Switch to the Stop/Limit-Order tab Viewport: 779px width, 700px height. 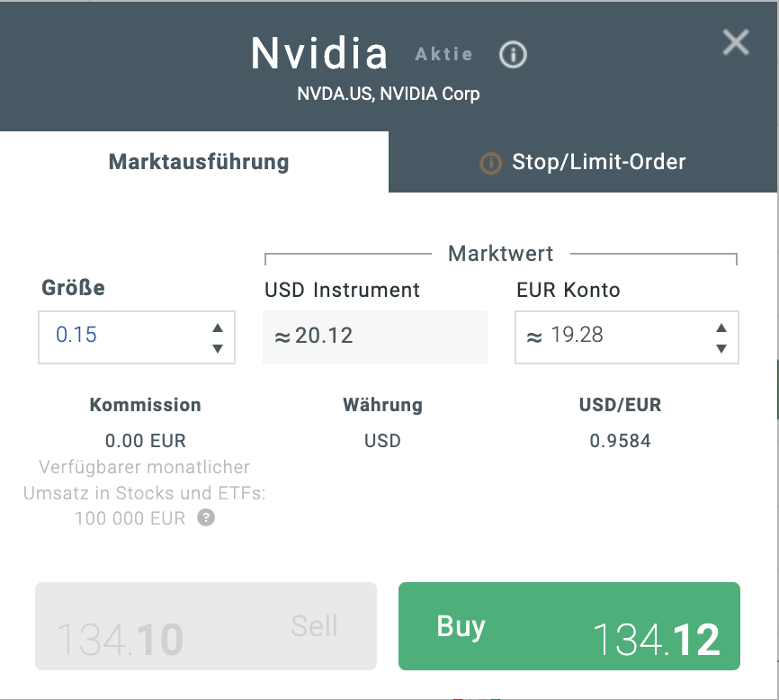(x=598, y=163)
